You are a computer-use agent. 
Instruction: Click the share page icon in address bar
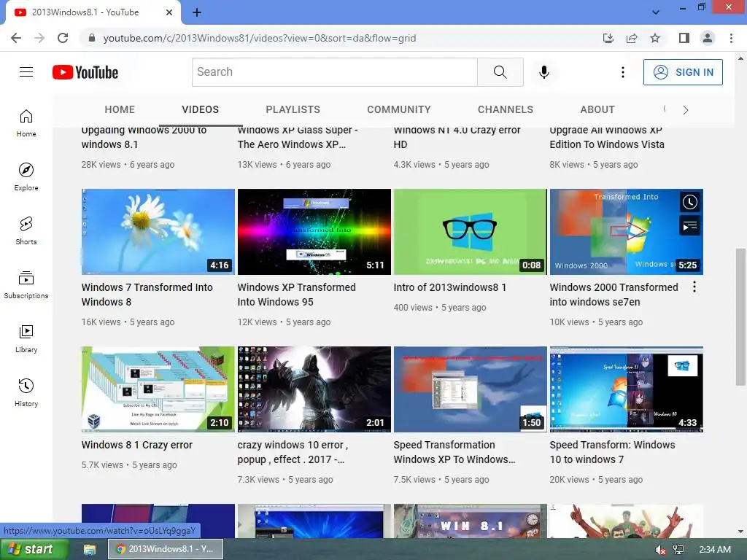point(632,38)
